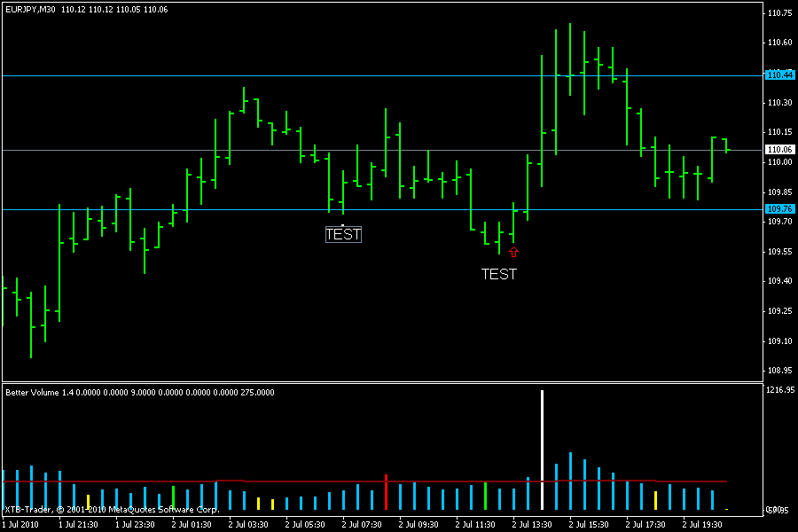Click the 2 Jul 19:30 time label

(702, 524)
